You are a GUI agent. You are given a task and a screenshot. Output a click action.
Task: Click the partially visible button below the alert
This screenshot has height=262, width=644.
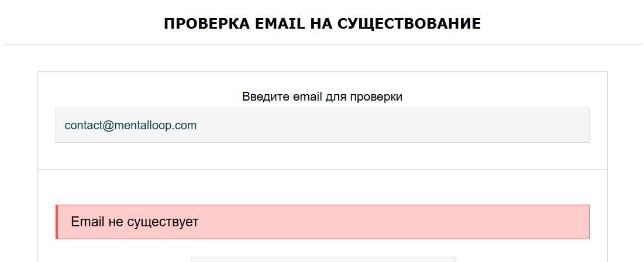coord(322,259)
